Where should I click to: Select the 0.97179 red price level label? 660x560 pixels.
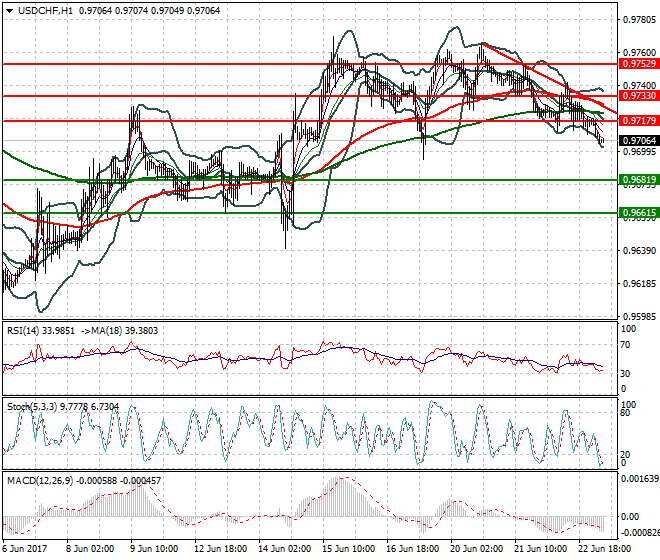(639, 121)
